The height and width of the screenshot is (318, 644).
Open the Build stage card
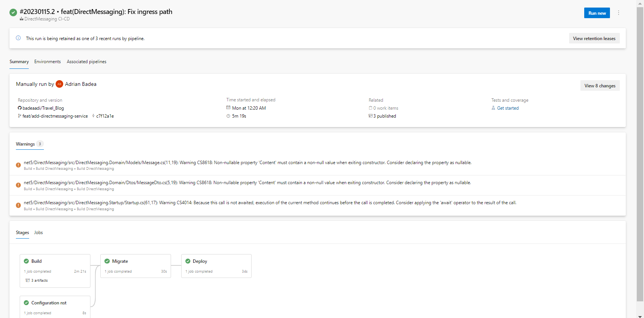(55, 271)
